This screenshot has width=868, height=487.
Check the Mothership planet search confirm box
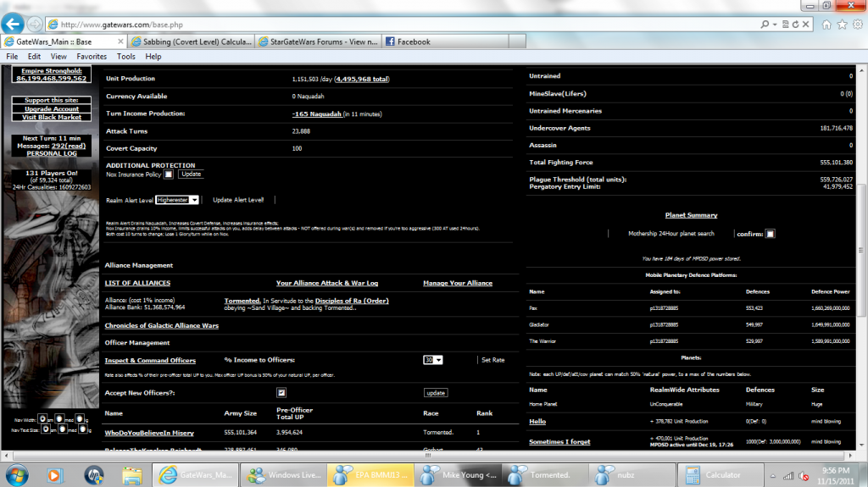click(770, 234)
